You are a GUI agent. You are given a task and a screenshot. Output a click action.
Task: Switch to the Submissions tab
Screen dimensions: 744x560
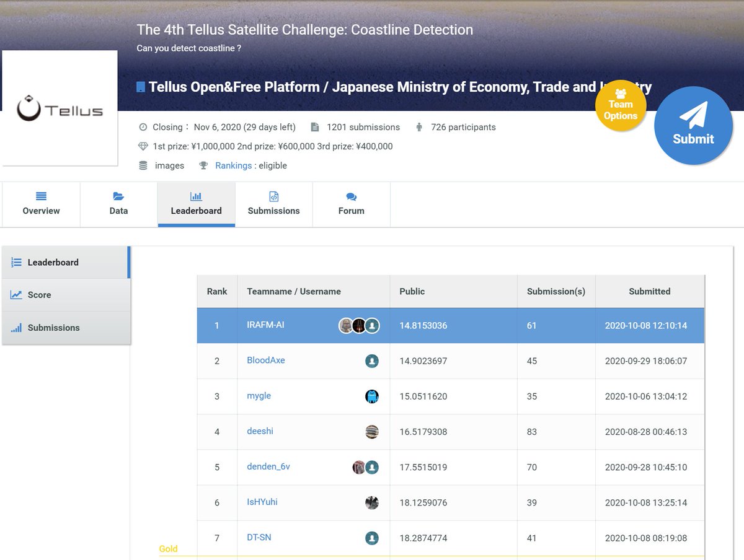(273, 204)
